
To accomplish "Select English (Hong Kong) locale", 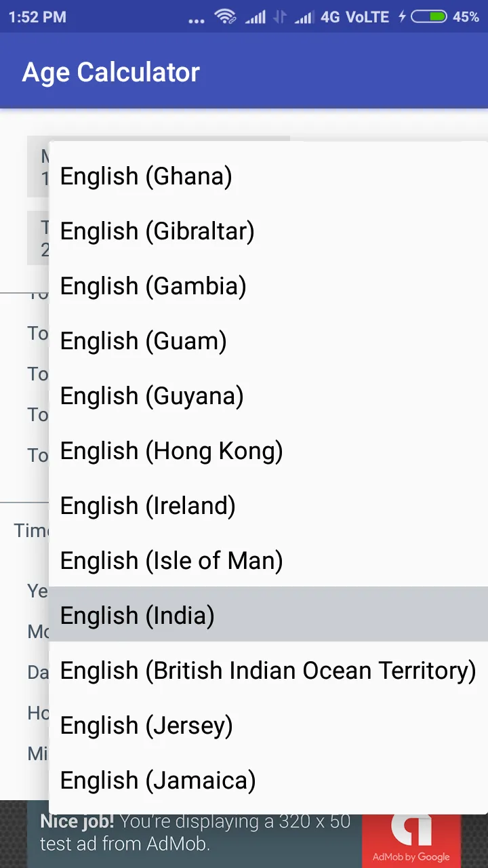I will [x=268, y=451].
